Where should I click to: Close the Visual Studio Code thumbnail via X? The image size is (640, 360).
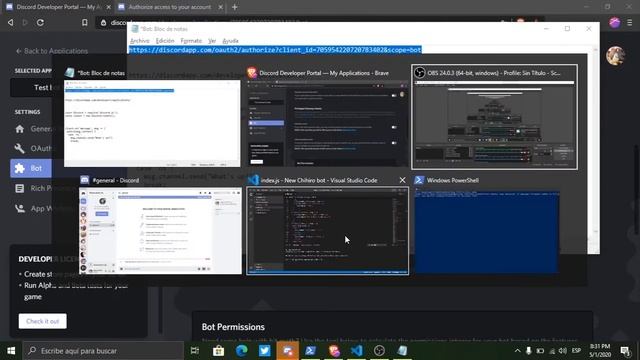point(402,180)
